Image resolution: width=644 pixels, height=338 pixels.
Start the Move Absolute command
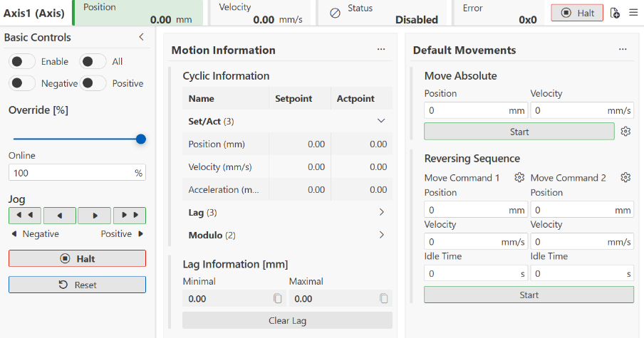tap(519, 132)
